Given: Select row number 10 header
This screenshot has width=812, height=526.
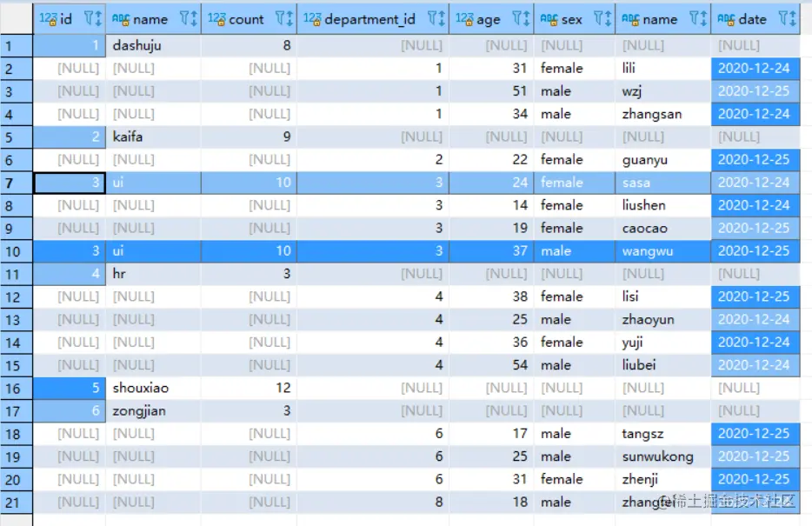Looking at the screenshot, I should click(17, 251).
